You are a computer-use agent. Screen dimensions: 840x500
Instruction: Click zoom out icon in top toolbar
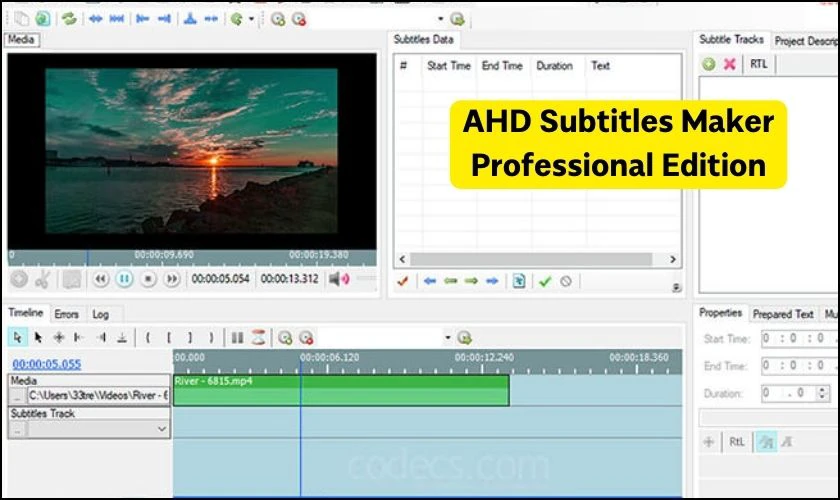tap(299, 19)
